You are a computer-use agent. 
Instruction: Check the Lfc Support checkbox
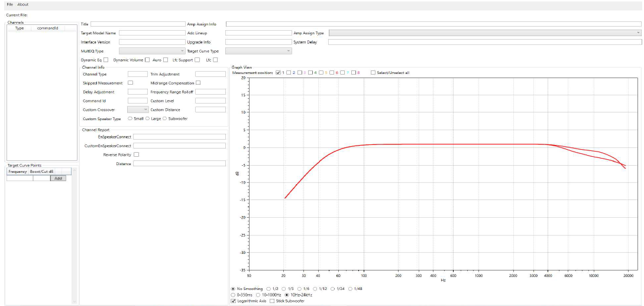coord(196,60)
